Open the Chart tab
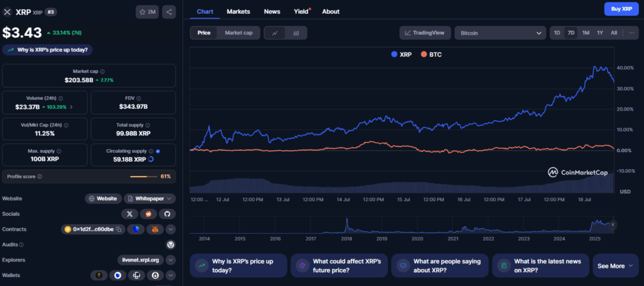 point(205,11)
